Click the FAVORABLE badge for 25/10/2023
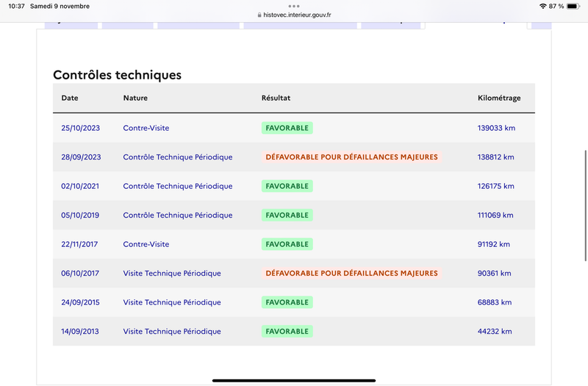Screen dimensions: 588x386 coord(287,128)
